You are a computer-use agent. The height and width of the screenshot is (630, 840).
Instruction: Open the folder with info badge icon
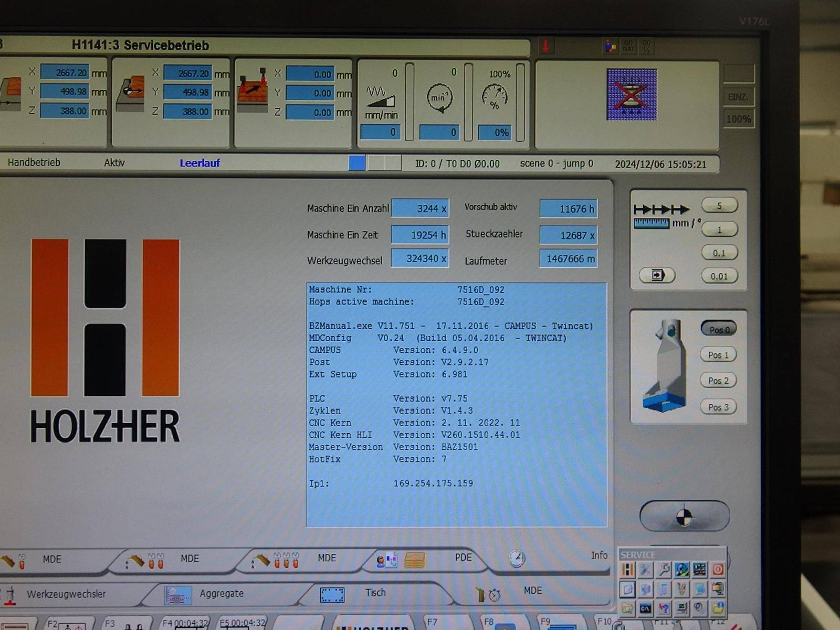(718, 608)
